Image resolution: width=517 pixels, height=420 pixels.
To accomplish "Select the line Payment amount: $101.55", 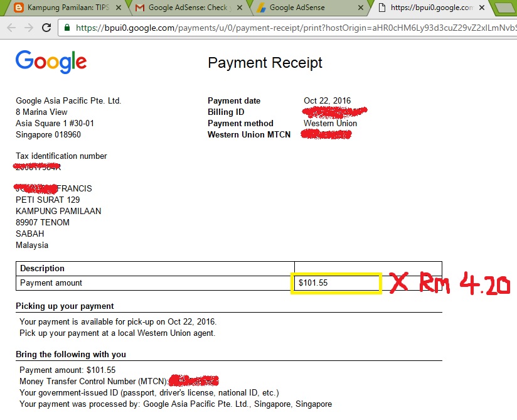I will pyautogui.click(x=68, y=370).
